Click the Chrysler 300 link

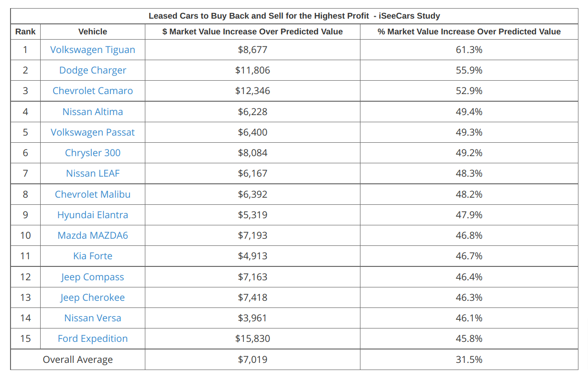point(93,153)
